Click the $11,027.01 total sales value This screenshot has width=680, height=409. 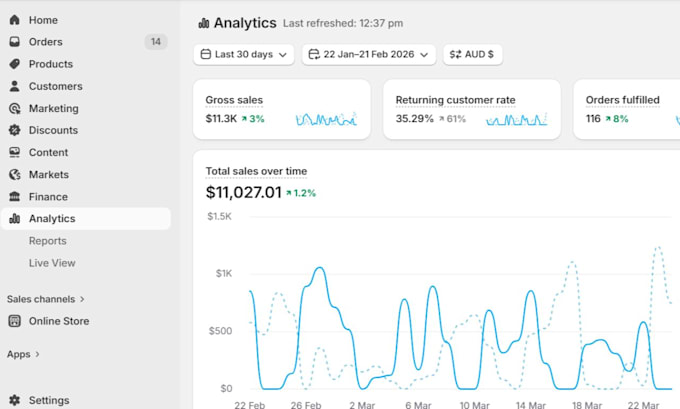pyautogui.click(x=244, y=192)
